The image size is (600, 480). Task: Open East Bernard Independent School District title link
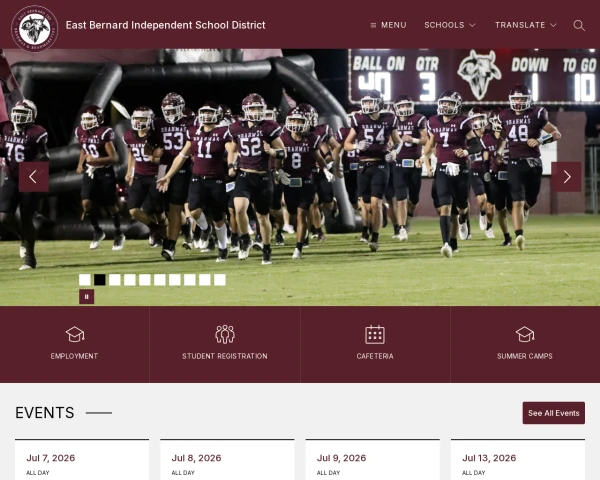click(165, 25)
